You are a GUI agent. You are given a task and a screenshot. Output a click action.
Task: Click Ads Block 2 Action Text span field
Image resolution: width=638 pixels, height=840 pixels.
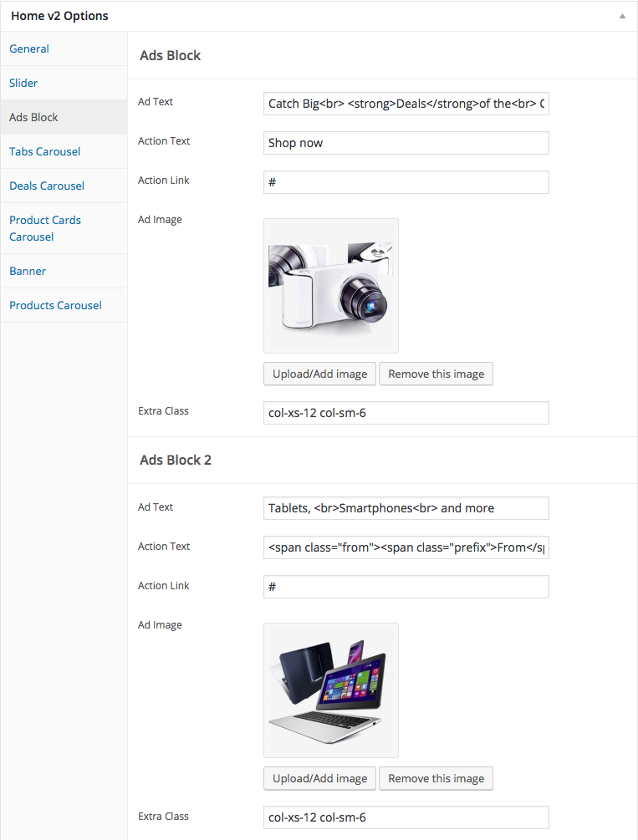click(406, 547)
